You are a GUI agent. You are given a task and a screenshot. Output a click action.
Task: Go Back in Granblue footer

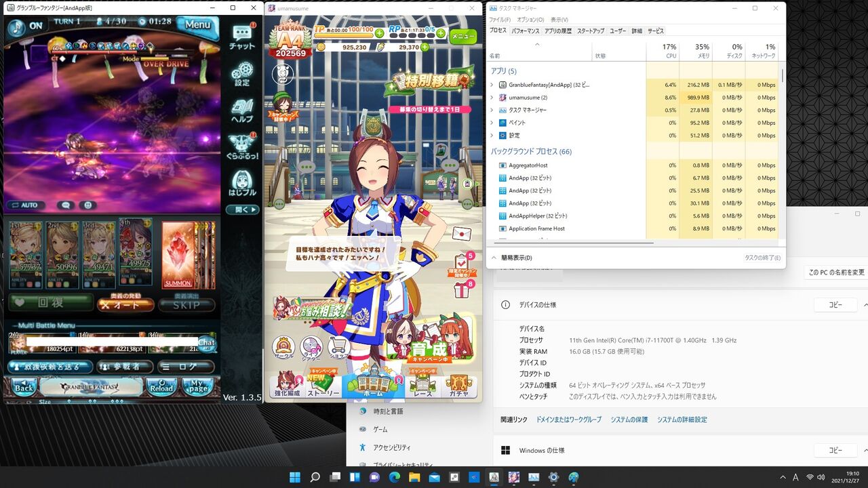[x=24, y=388]
